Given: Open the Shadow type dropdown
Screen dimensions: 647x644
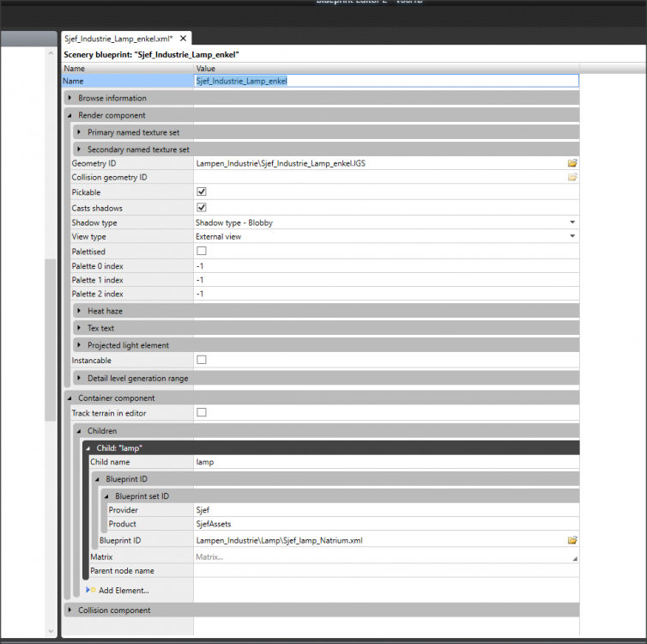Looking at the screenshot, I should [x=571, y=222].
